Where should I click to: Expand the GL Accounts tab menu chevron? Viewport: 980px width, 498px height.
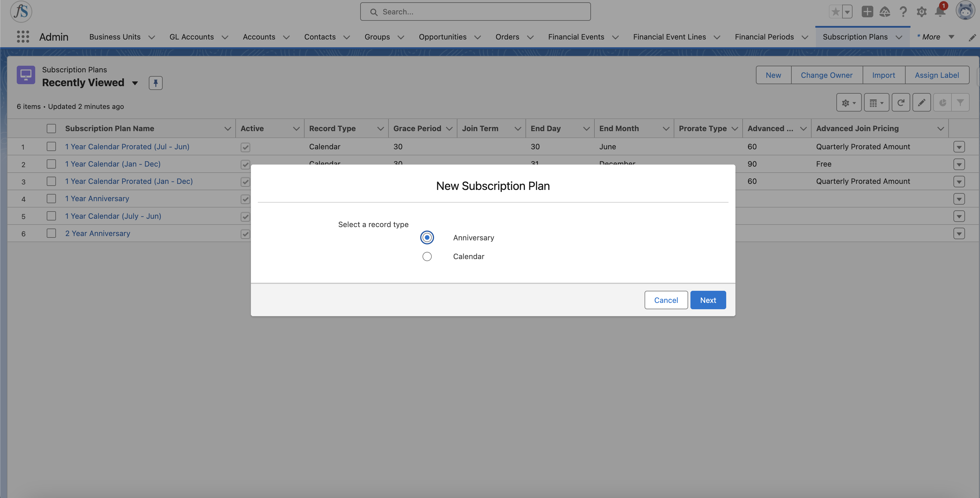225,37
